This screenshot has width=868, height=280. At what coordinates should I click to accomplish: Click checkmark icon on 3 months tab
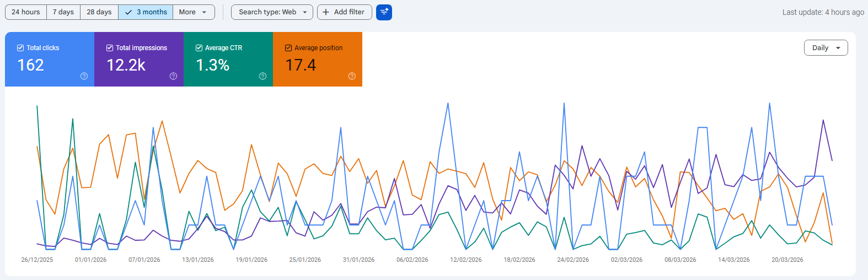coord(128,12)
